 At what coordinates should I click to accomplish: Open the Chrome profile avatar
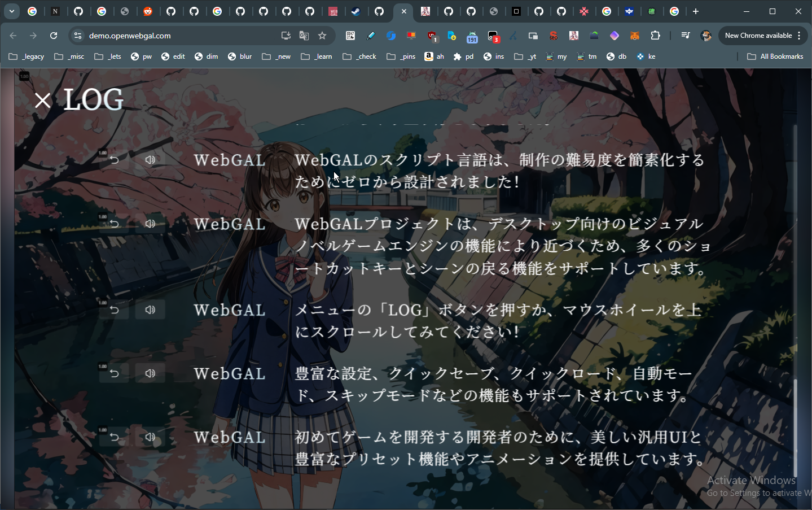[706, 36]
